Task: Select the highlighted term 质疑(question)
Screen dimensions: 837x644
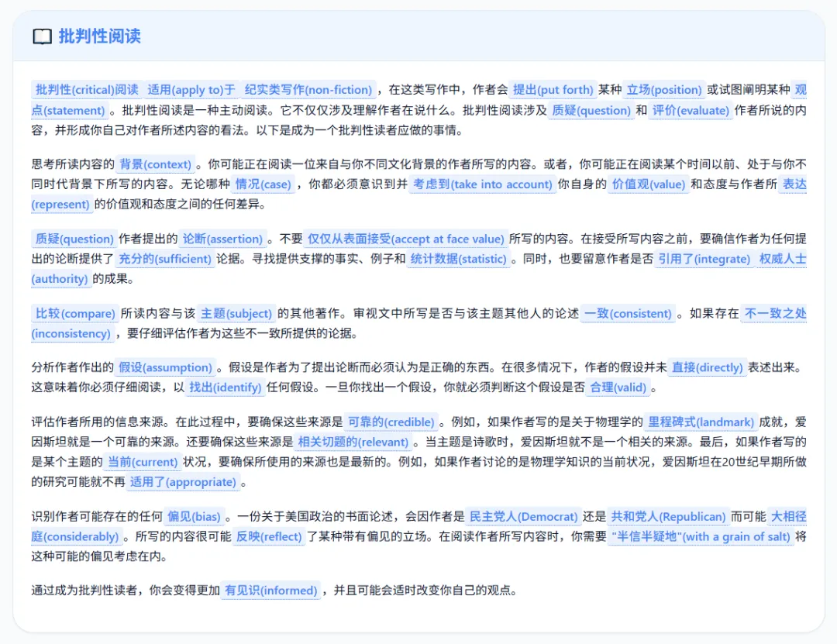Action: (x=74, y=239)
